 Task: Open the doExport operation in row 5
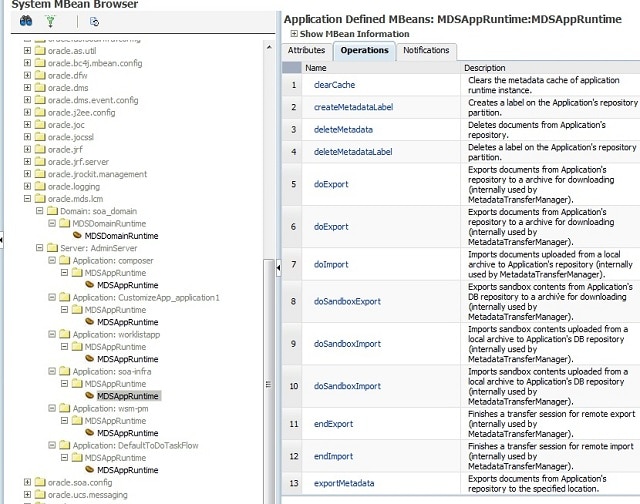pos(331,184)
